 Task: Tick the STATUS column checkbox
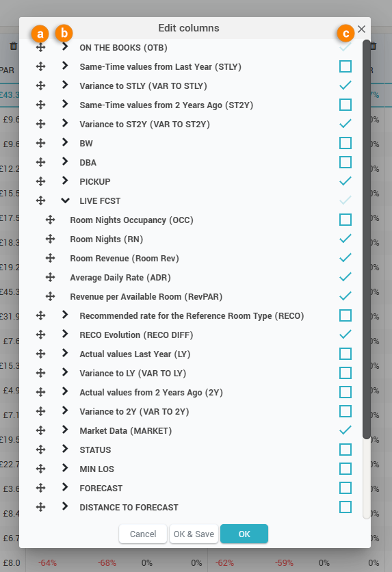coord(345,450)
